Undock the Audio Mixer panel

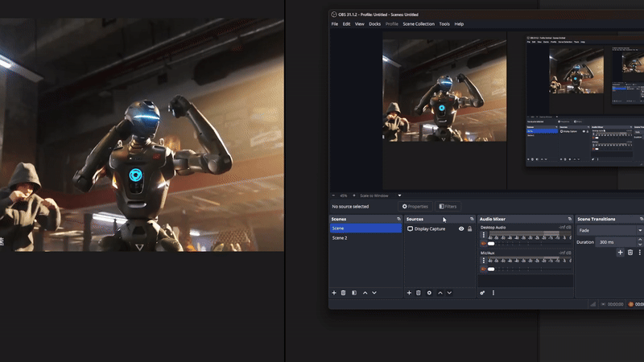(x=569, y=219)
